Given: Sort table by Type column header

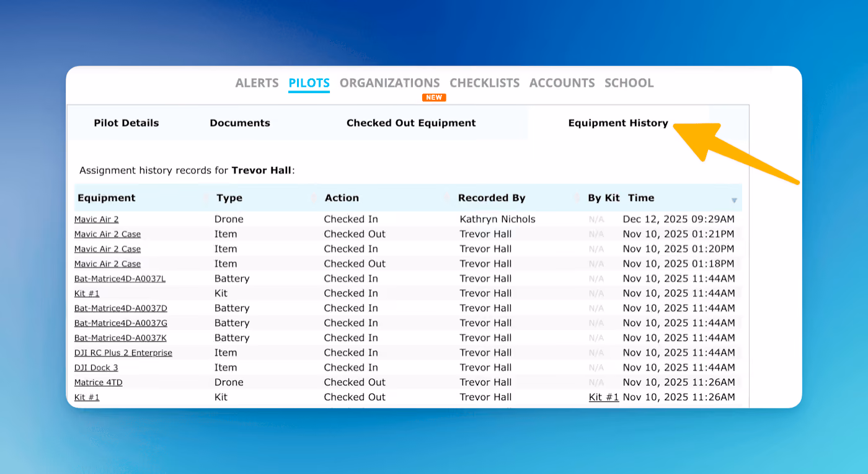Looking at the screenshot, I should click(x=229, y=198).
